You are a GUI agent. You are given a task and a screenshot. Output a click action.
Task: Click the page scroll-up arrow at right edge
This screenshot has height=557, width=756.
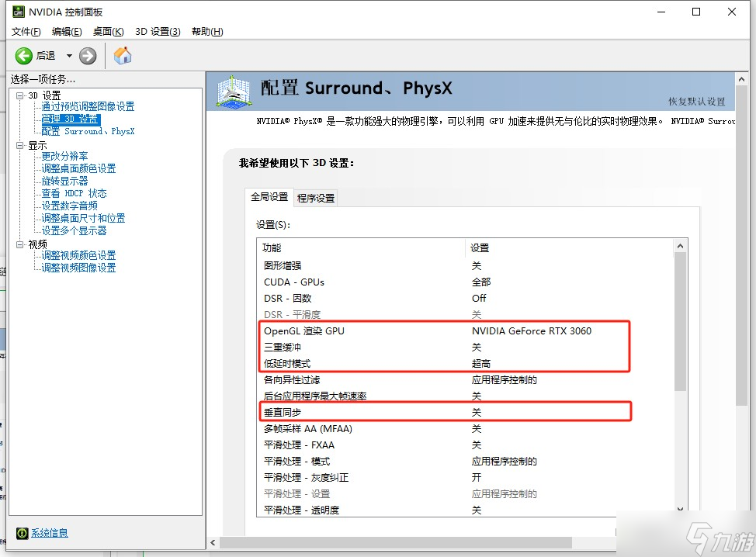pos(741,79)
